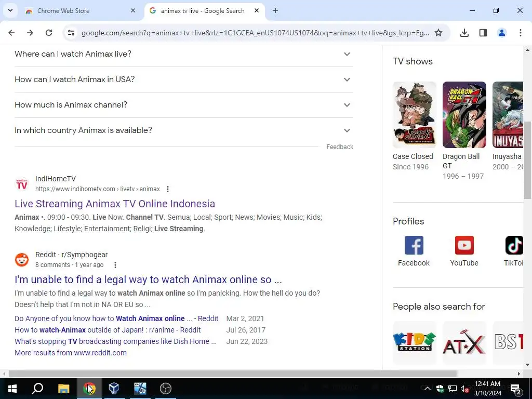Reload the current page
This screenshot has height=399, width=532.
click(49, 33)
